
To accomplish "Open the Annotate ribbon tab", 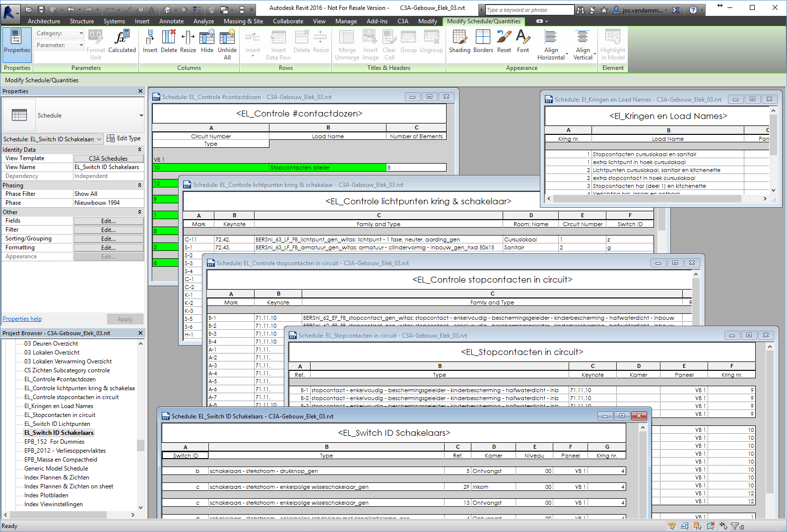I will tap(171, 21).
